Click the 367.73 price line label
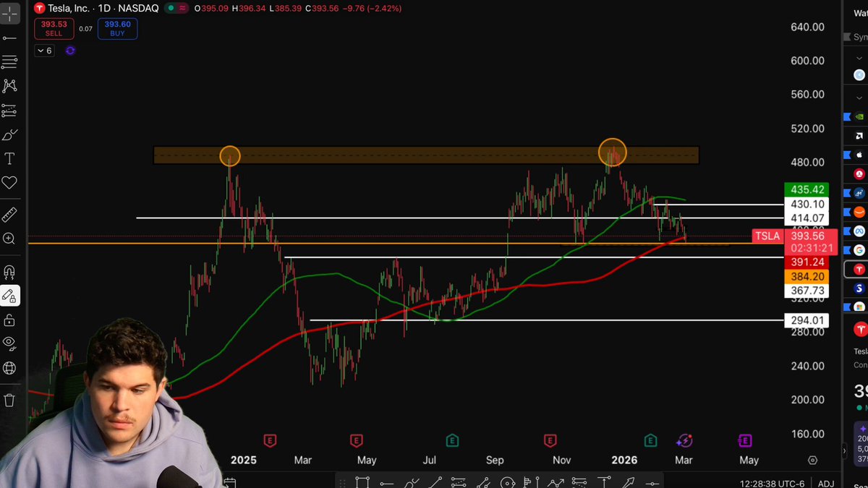Image resolution: width=868 pixels, height=488 pixels. [x=807, y=290]
